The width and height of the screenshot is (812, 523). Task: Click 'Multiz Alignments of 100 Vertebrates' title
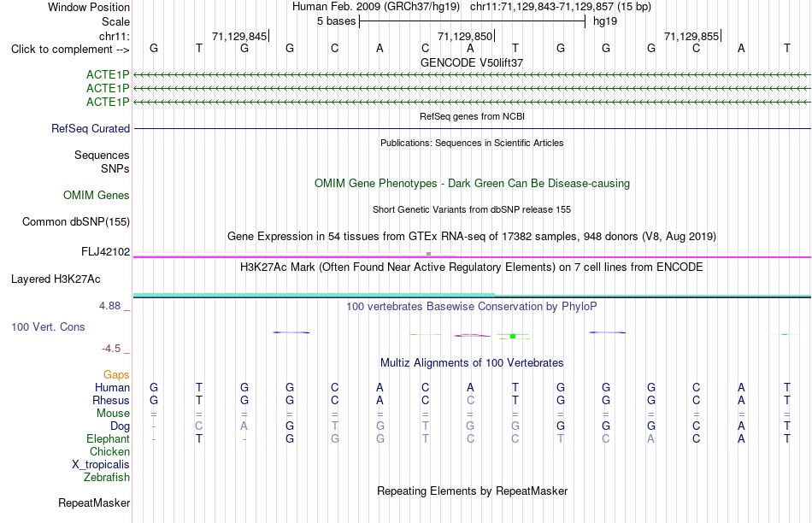point(472,363)
